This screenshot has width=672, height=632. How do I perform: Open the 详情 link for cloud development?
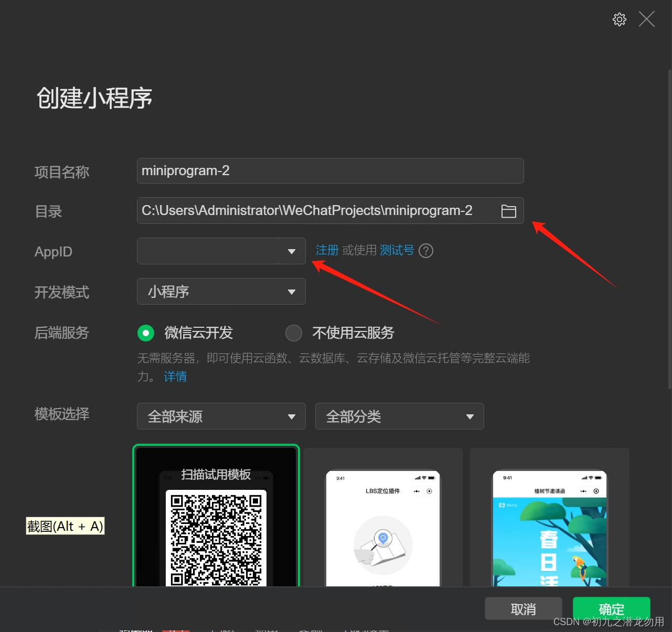point(176,377)
